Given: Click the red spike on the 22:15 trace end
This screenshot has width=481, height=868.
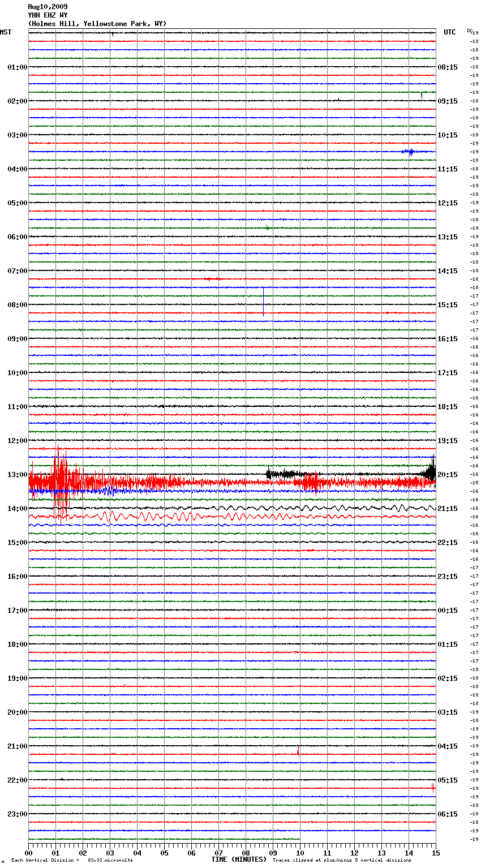Looking at the screenshot, I should pos(433,787).
